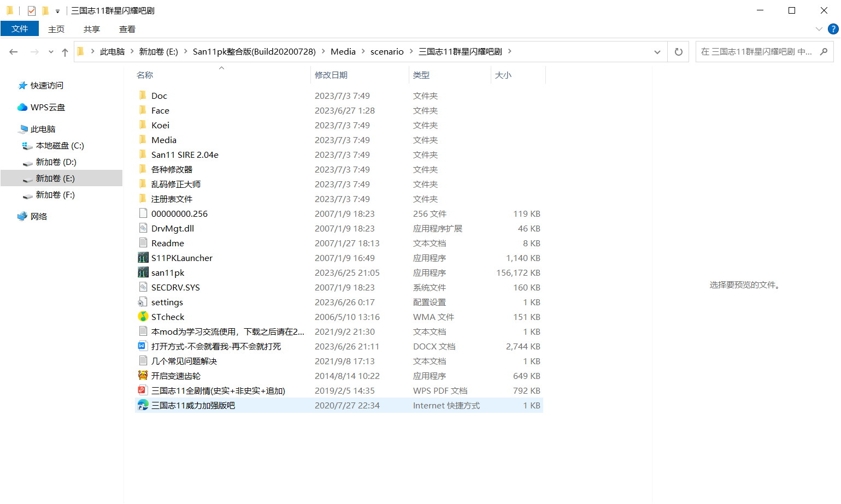Select the Doc folder icon
The height and width of the screenshot is (504, 841).
(x=143, y=96)
